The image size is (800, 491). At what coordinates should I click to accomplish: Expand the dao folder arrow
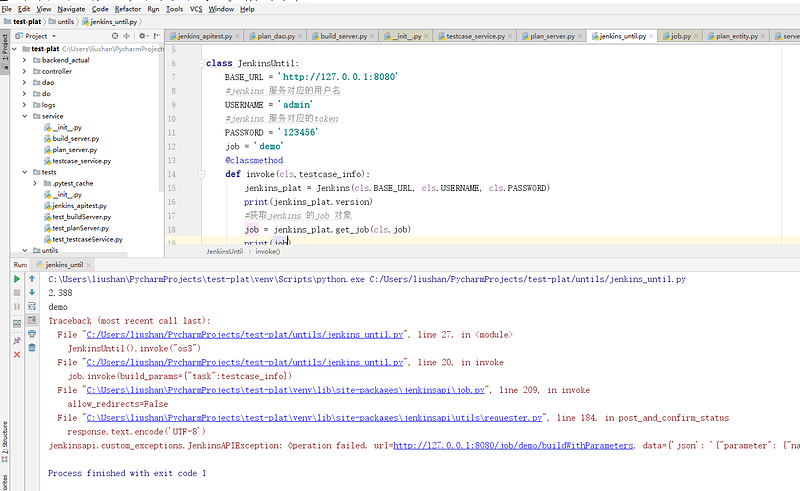click(x=24, y=83)
